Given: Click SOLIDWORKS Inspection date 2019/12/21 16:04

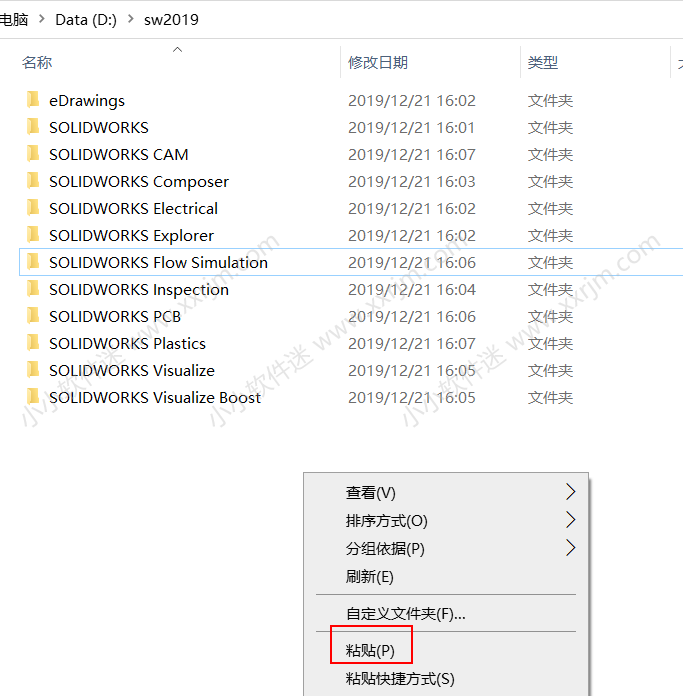Looking at the screenshot, I should coord(411,290).
